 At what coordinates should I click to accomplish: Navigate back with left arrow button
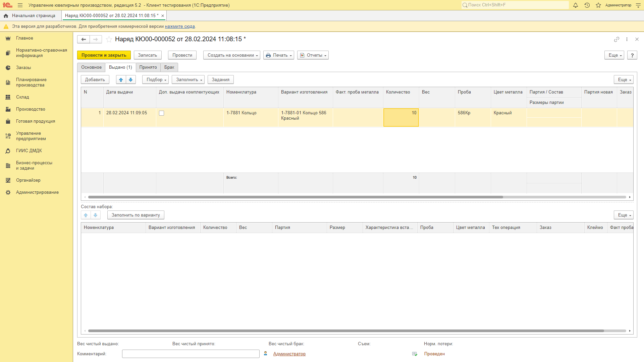click(x=84, y=39)
